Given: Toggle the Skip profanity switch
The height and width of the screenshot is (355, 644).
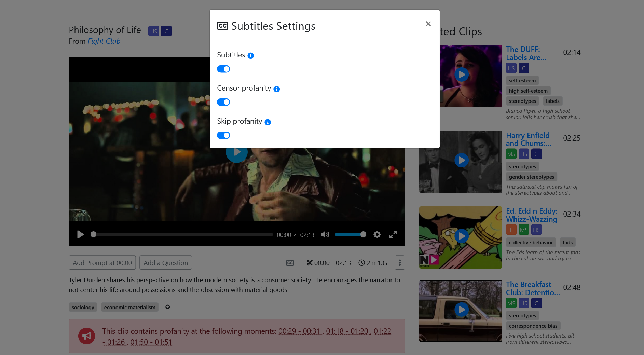Looking at the screenshot, I should (223, 135).
